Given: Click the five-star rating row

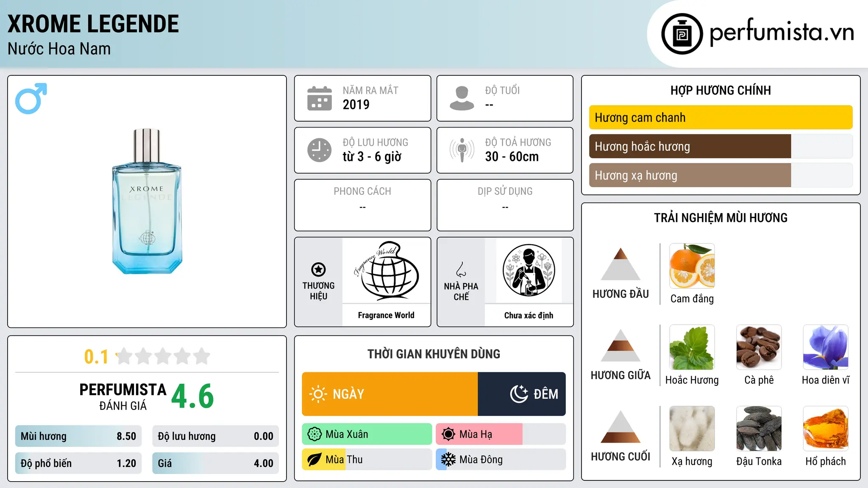Looking at the screenshot, I should click(x=163, y=356).
